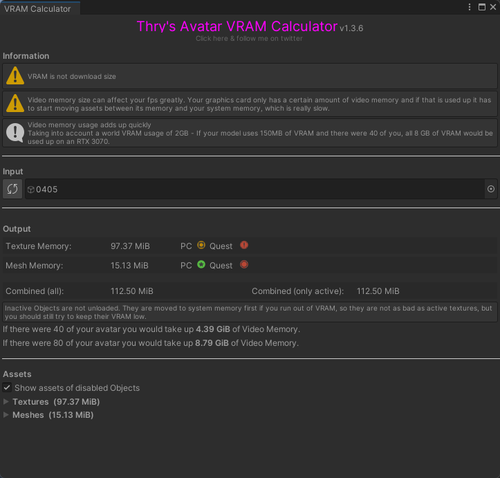Click the Combined (only active) 112.50 MiB value

pos(378,291)
